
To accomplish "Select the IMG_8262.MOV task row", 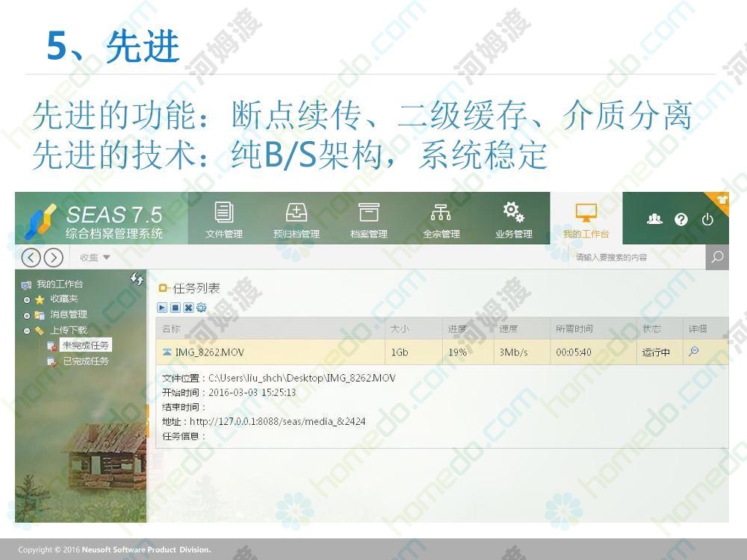I will coord(442,352).
